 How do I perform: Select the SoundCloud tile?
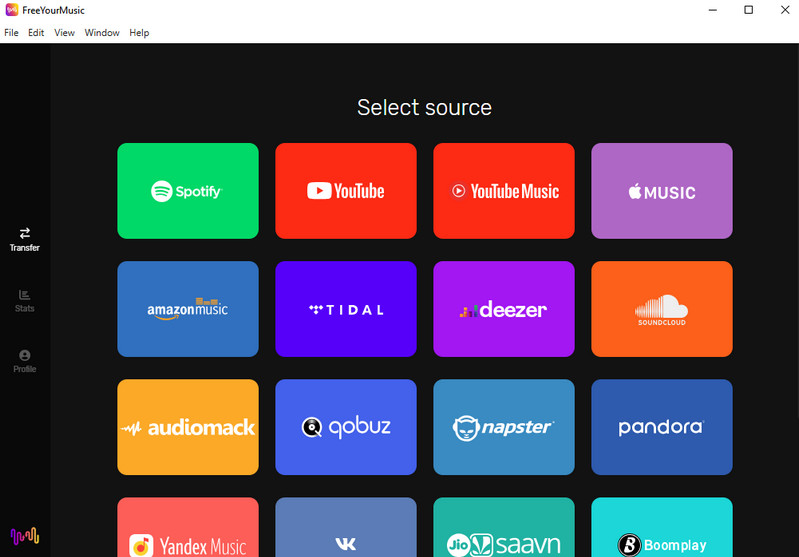(x=661, y=309)
